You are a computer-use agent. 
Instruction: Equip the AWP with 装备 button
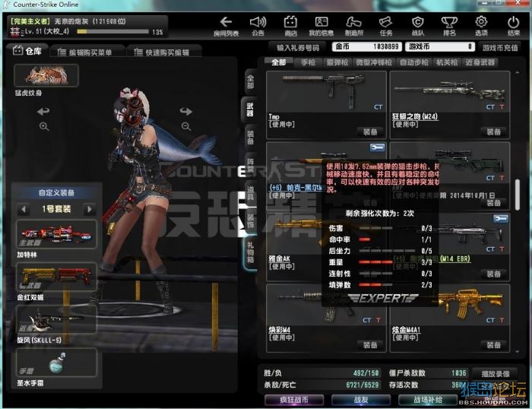[494, 203]
